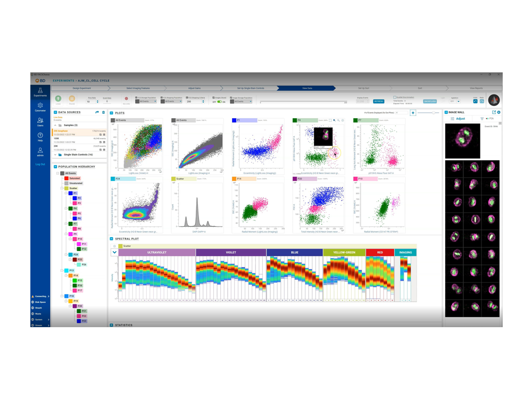Expand Single Stain Controls (16) folder
This screenshot has height=399, width=532.
(55, 155)
